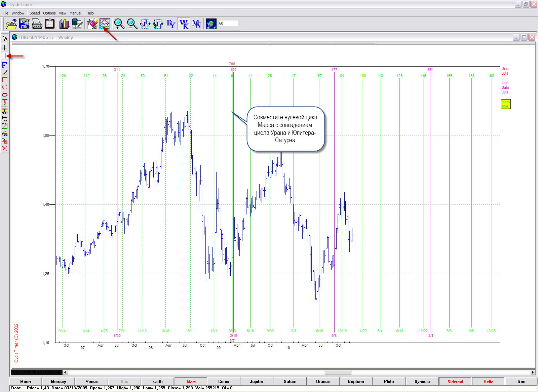Select the Gann tool in left toolbar
Viewport: 538px width, 392px height.
[x=5, y=133]
